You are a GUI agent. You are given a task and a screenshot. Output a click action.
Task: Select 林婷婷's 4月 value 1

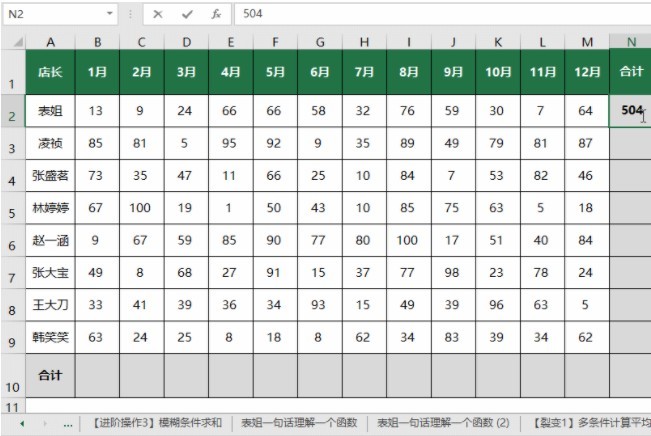click(231, 208)
